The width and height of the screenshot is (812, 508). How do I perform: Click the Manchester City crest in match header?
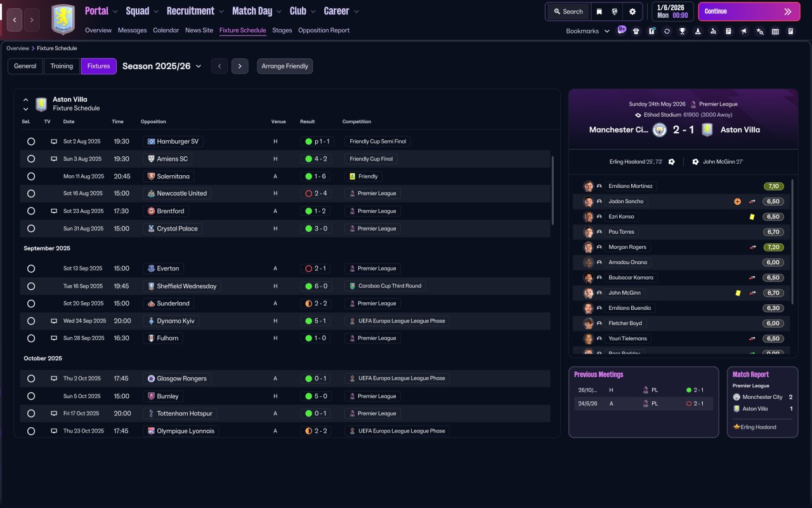point(660,130)
